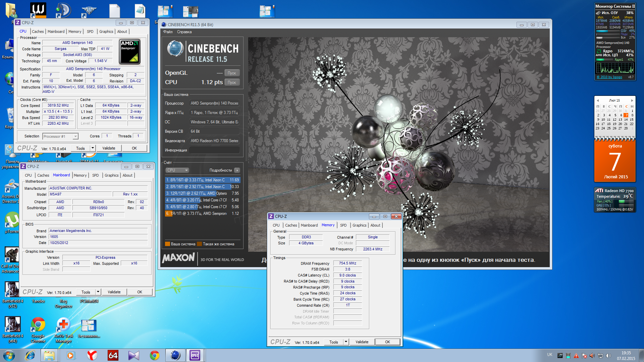Viewport: 644px width, 362px height.
Task: Open the AIDA64 icon in the taskbar
Action: [x=113, y=355]
